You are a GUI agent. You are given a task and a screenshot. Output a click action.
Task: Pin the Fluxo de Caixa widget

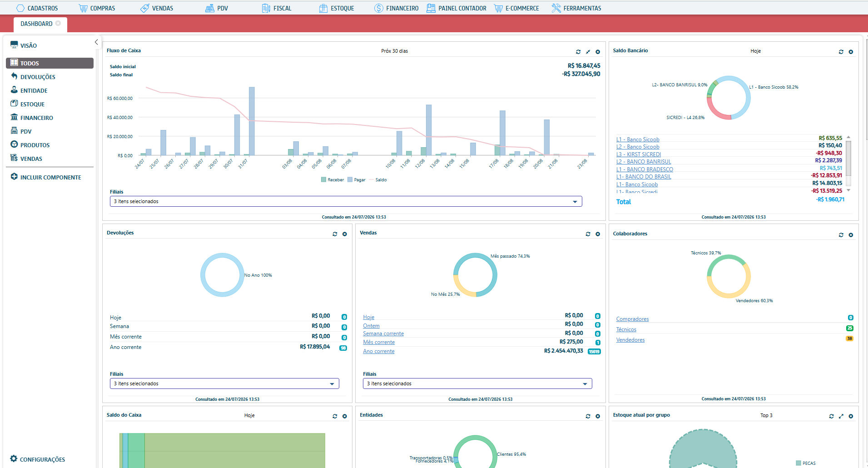588,52
